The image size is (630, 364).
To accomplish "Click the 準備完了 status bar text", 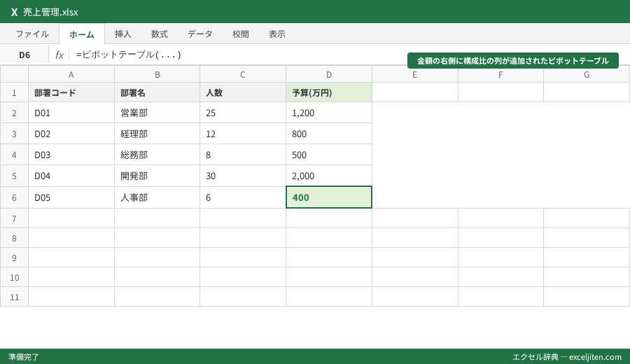I will pos(24,357).
